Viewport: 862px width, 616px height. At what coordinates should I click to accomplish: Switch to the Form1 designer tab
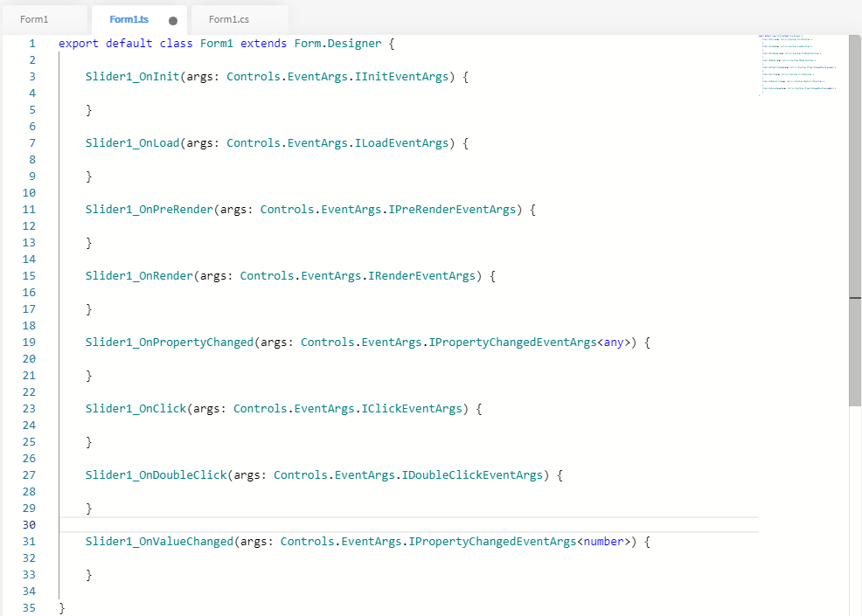tap(35, 19)
